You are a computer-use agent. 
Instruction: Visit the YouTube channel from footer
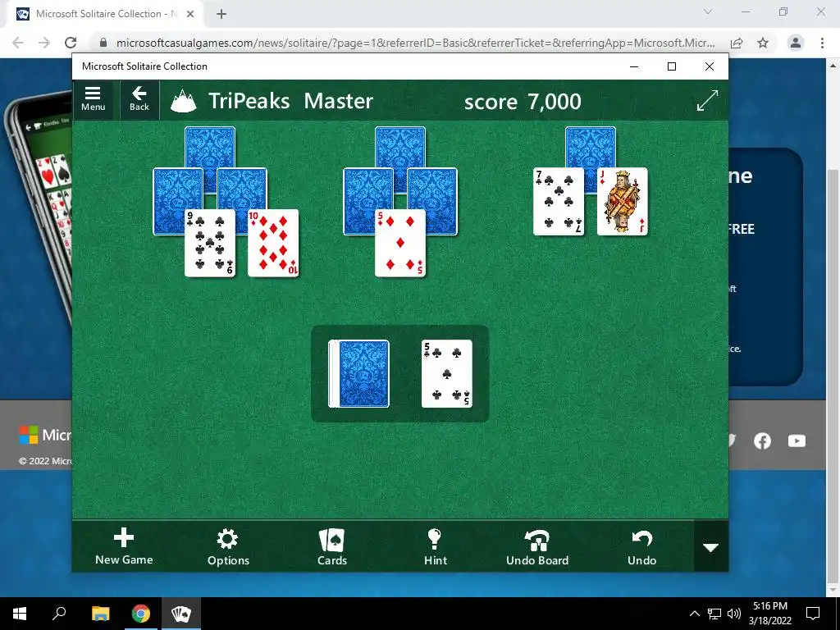pos(797,441)
